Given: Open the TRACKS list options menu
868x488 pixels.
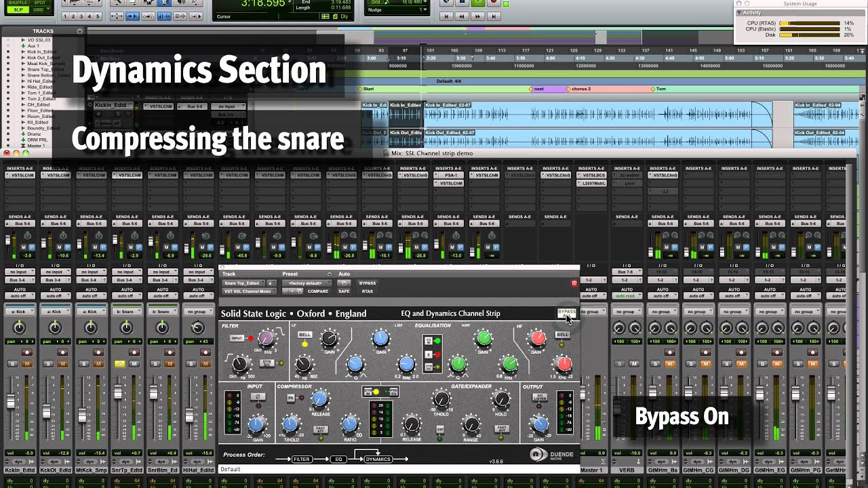Looking at the screenshot, I should pyautogui.click(x=80, y=31).
